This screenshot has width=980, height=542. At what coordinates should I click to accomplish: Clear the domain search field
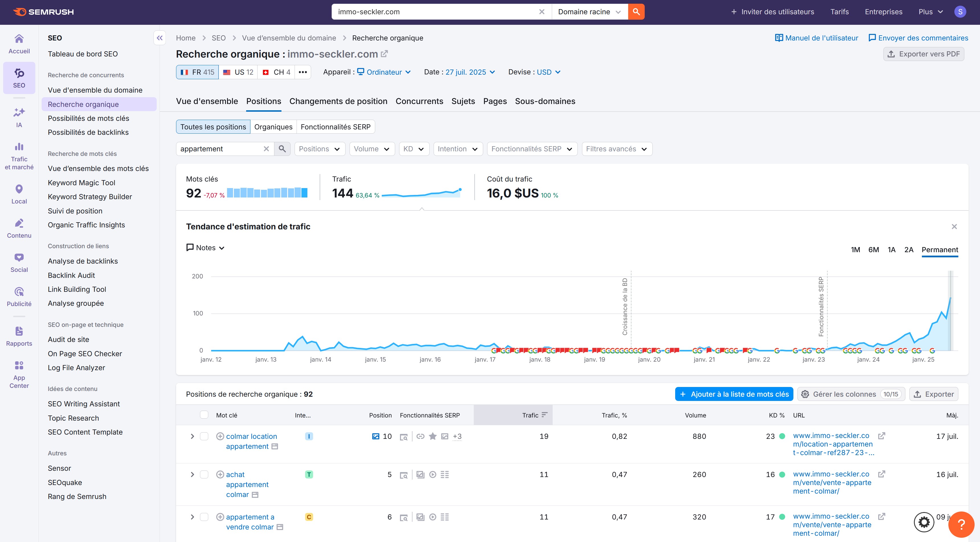tap(542, 12)
